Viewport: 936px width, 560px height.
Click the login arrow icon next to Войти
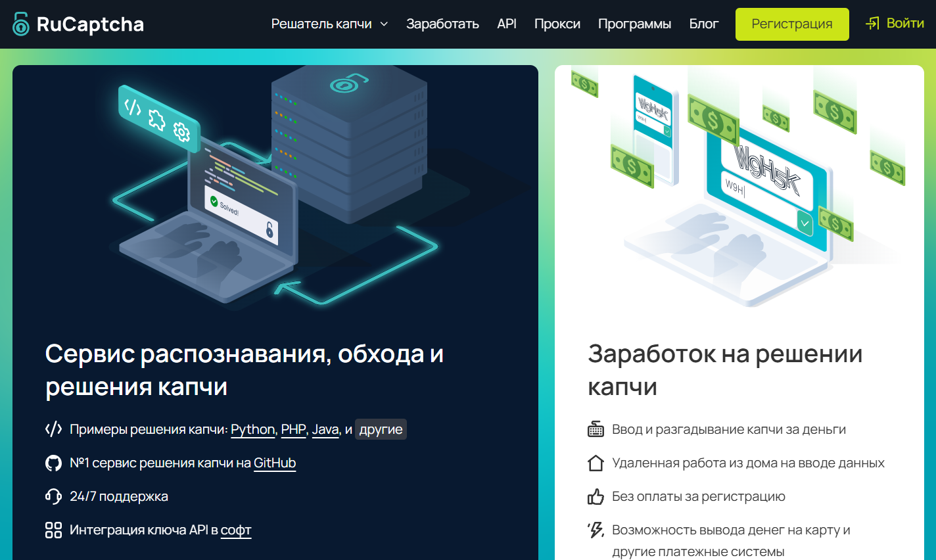click(873, 23)
